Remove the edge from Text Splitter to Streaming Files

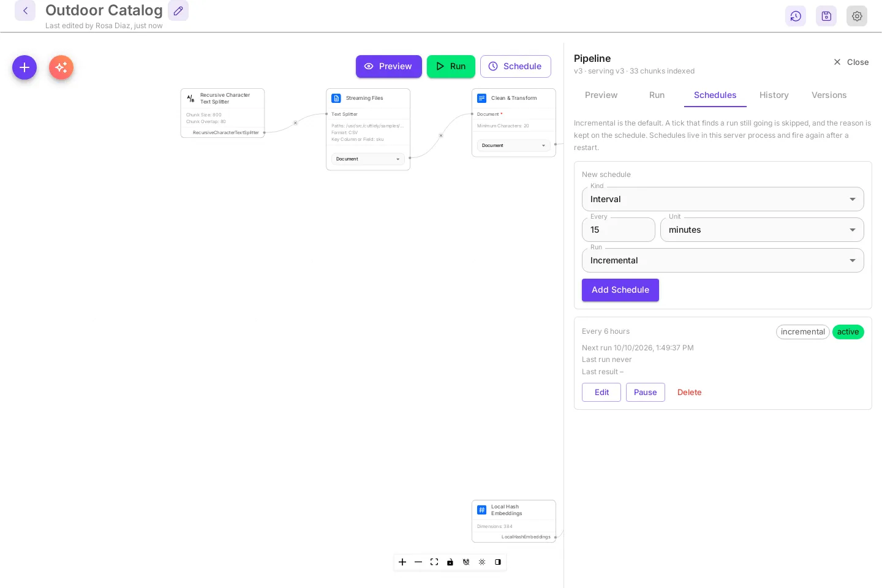(295, 123)
